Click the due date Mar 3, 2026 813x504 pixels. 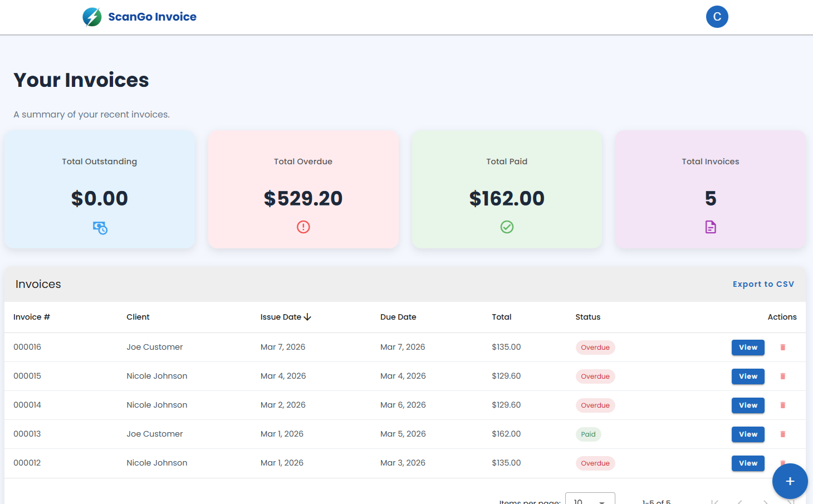(403, 463)
